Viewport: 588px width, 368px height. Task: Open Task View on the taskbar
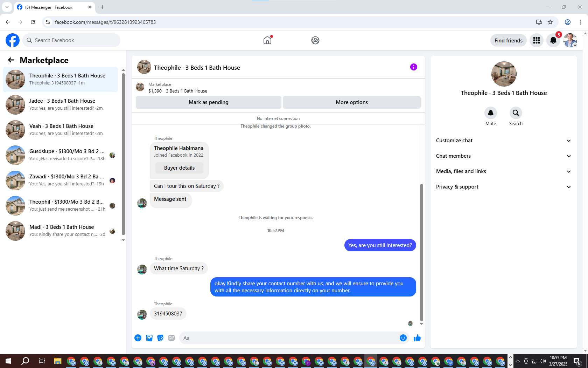pyautogui.click(x=42, y=361)
